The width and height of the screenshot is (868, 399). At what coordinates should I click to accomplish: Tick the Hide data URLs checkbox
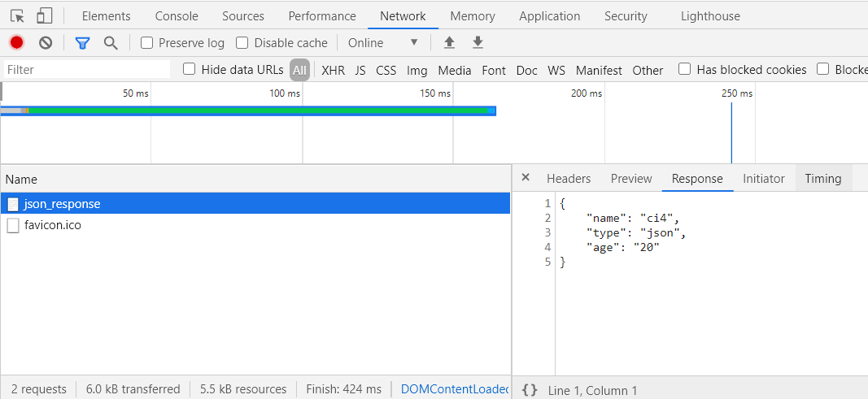point(190,70)
